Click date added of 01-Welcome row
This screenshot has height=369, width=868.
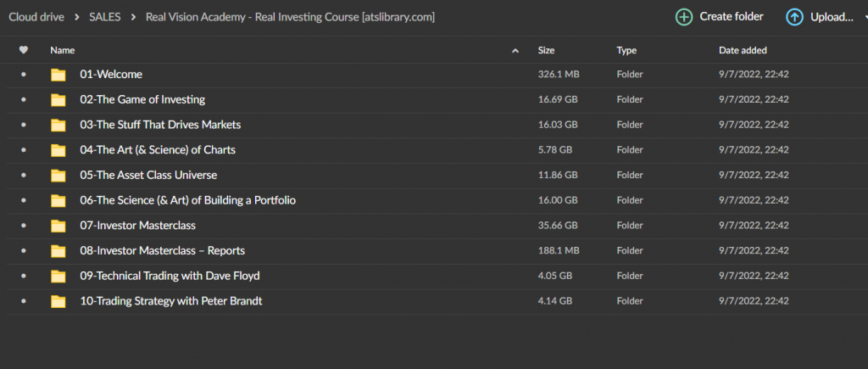tap(754, 75)
